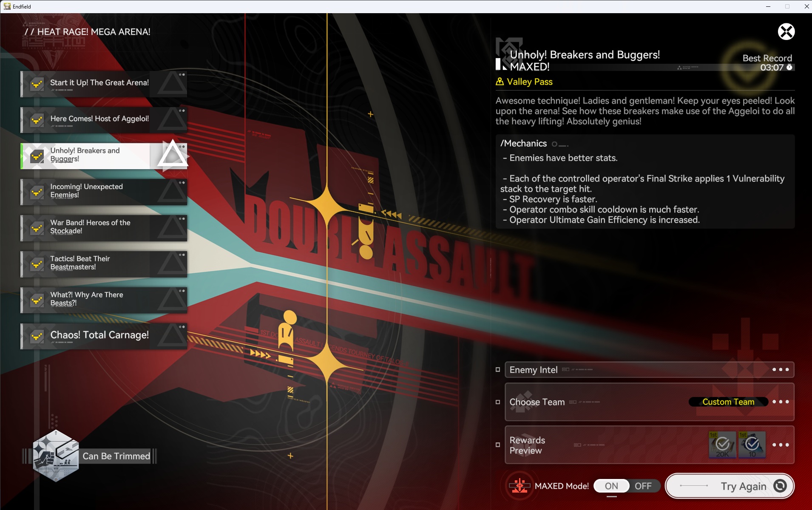Select stage Start it Up! The Great Arena!
The width and height of the screenshot is (812, 510).
(104, 84)
